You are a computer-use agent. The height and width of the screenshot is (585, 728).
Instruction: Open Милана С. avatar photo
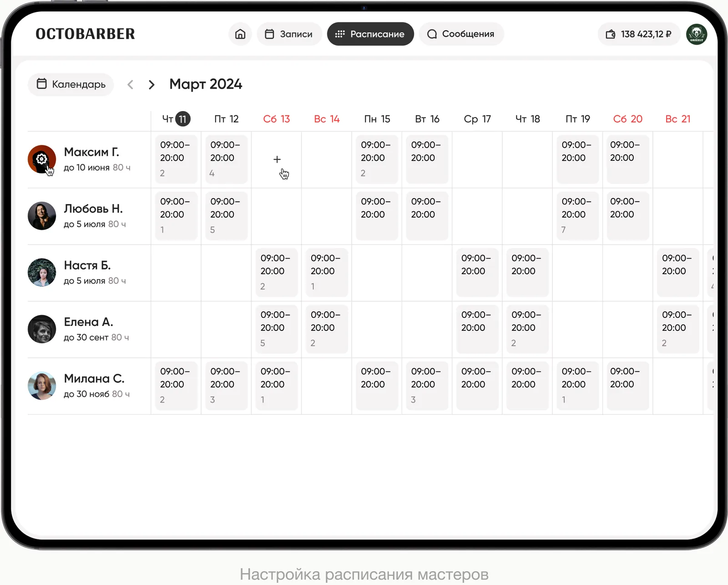coord(41,386)
